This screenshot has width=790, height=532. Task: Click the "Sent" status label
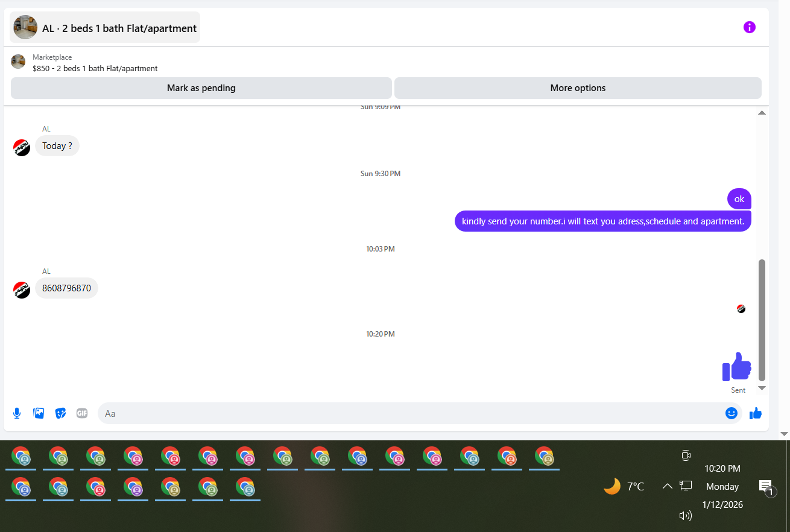click(x=738, y=390)
